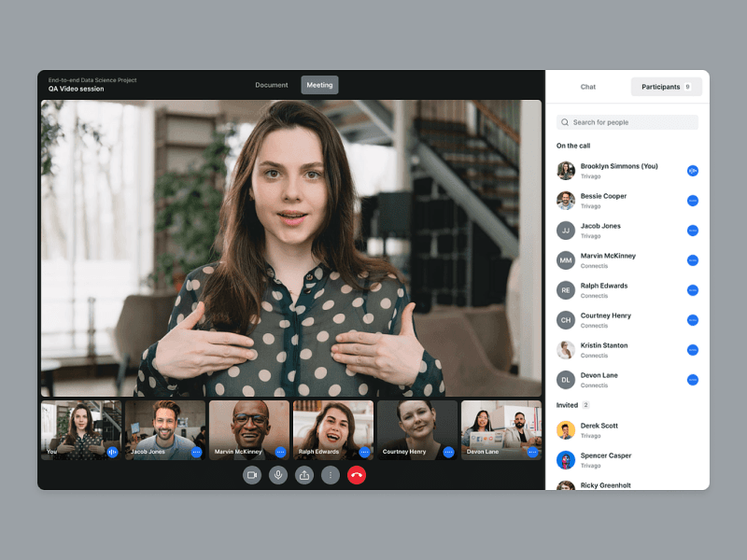Click the audio icon beside Brooklyn Simmons
The height and width of the screenshot is (560, 747).
(693, 171)
